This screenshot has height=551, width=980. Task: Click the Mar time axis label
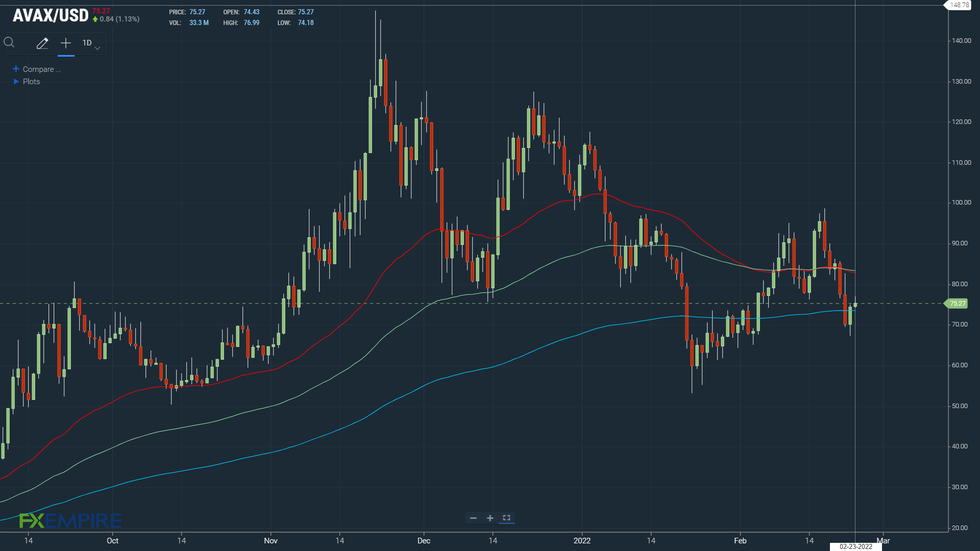pyautogui.click(x=883, y=541)
